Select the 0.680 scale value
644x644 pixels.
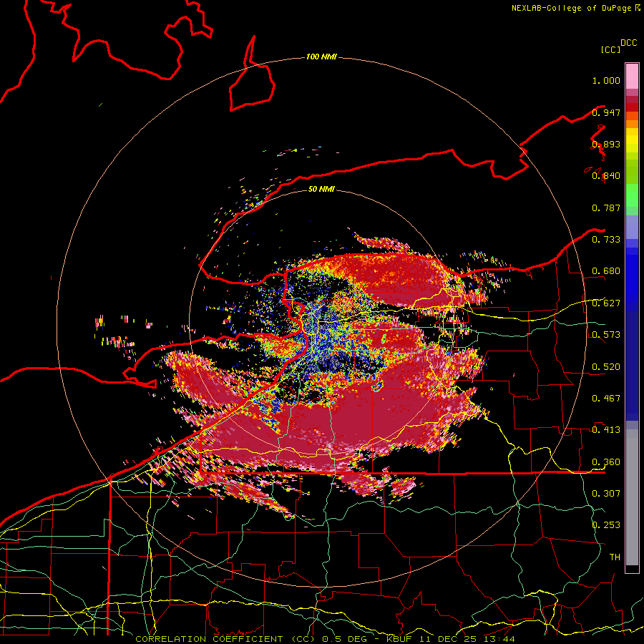606,271
